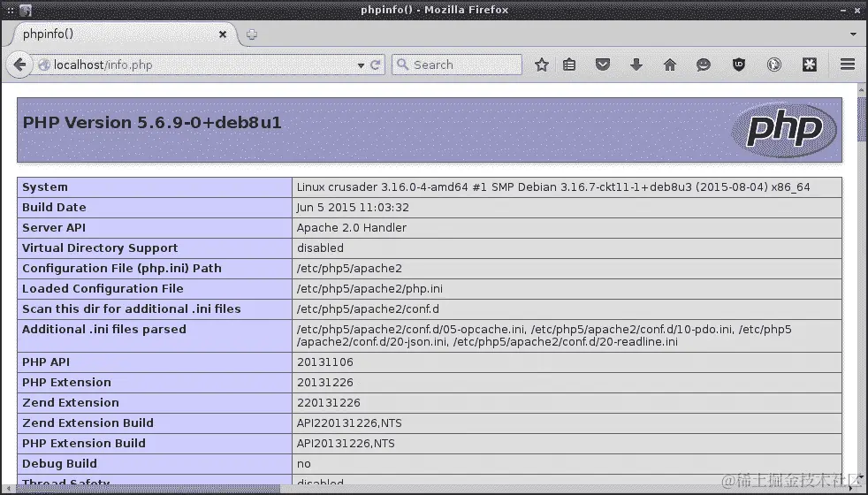Click Additional .ini files parsed label
Viewport: 868px width, 495px height.
click(x=104, y=330)
